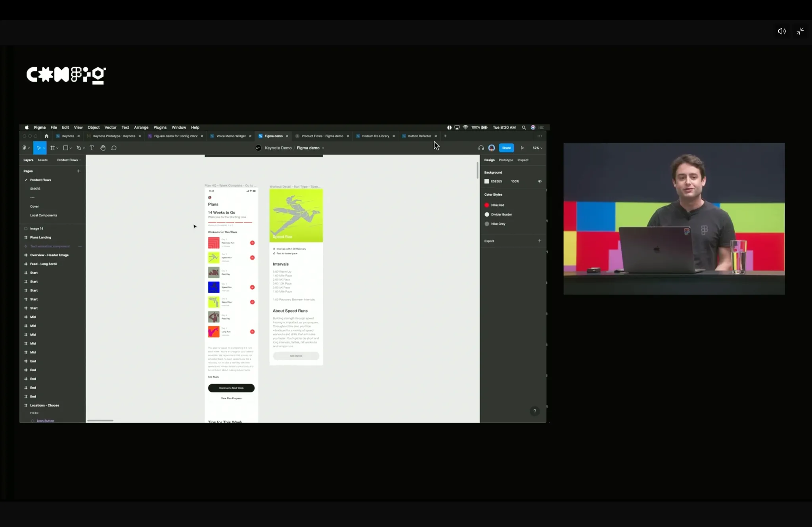Viewport: 812px width, 527px height.
Task: Open the Plugins menu
Action: [160, 128]
